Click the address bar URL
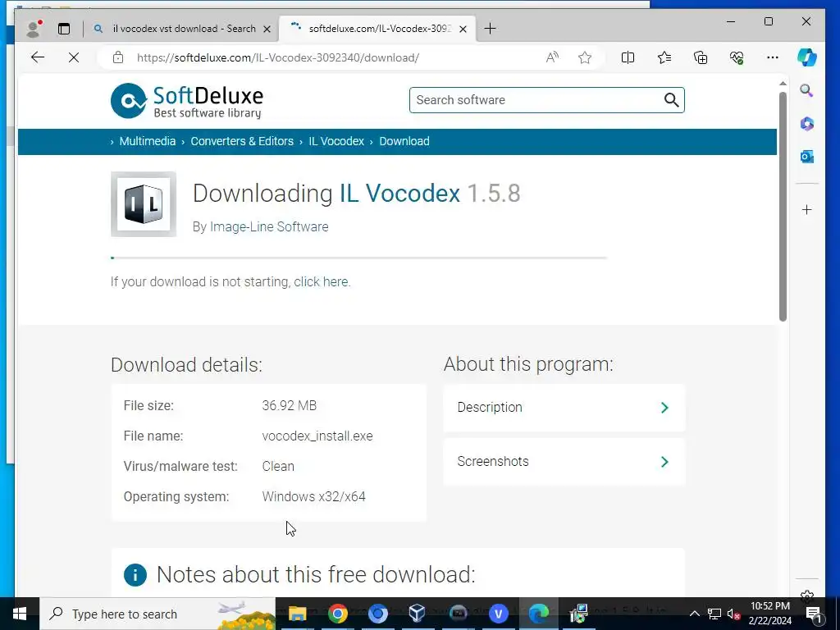840x630 pixels. (278, 57)
